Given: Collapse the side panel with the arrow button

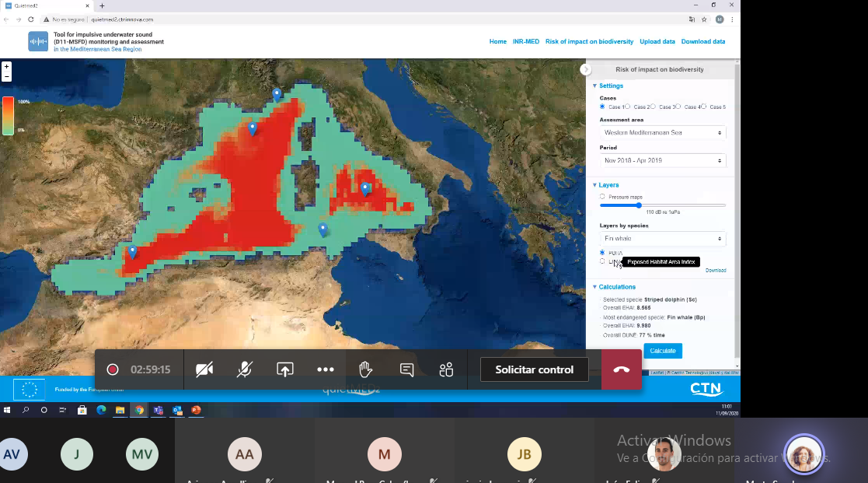Looking at the screenshot, I should [x=585, y=69].
